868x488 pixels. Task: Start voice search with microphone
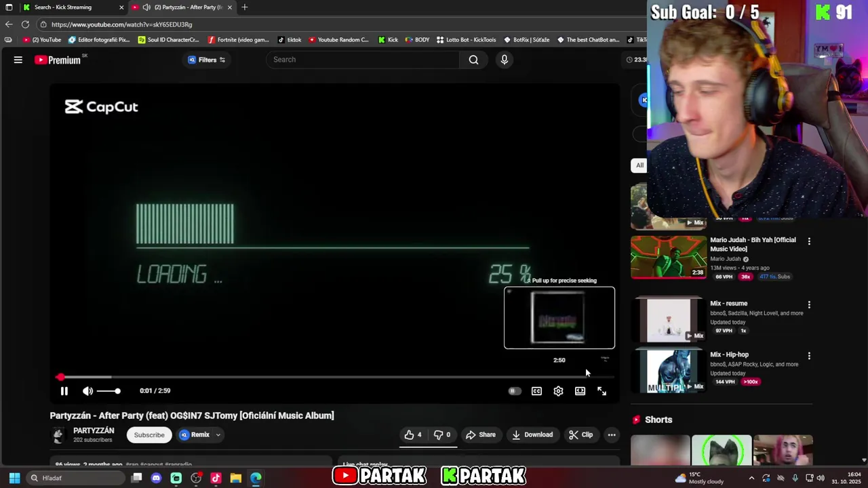pos(504,60)
